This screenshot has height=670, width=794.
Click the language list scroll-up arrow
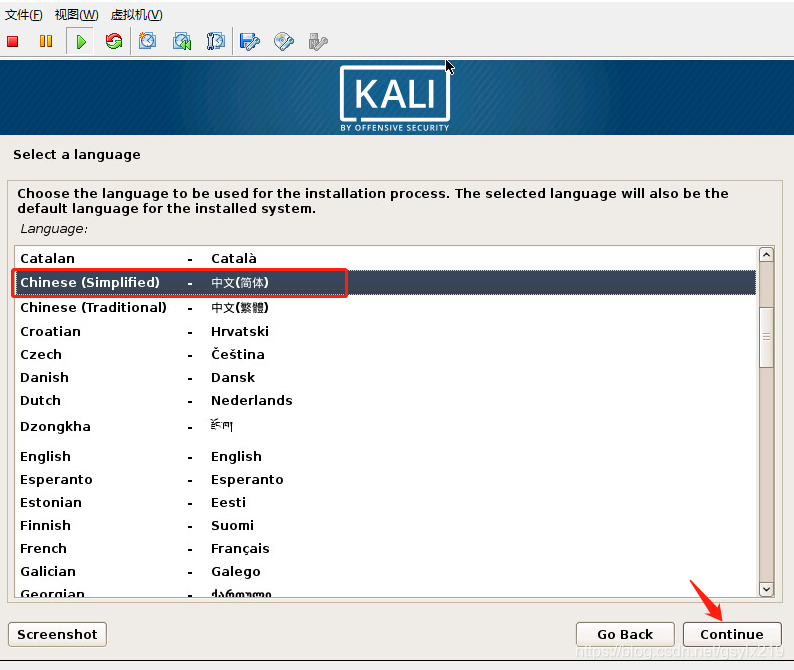point(766,255)
